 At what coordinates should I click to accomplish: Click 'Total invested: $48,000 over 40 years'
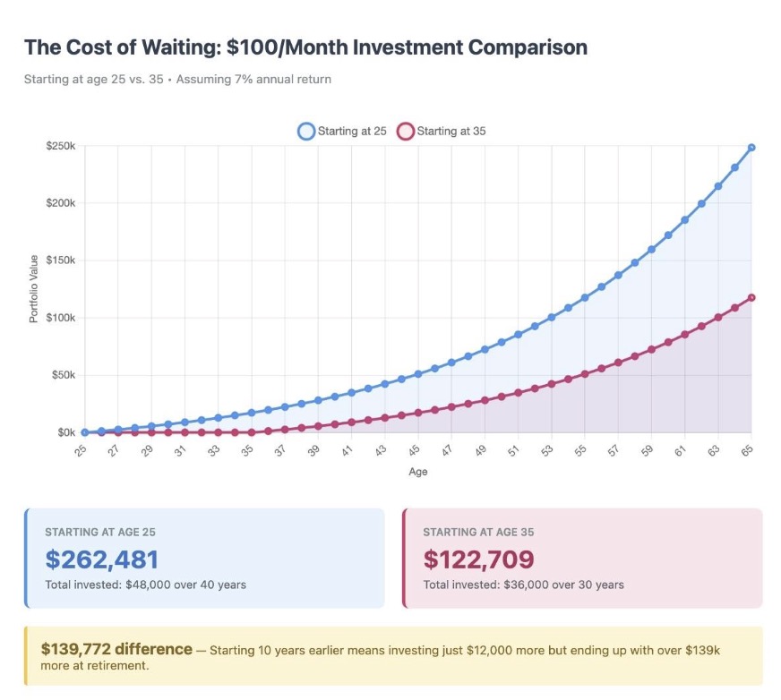click(x=145, y=585)
